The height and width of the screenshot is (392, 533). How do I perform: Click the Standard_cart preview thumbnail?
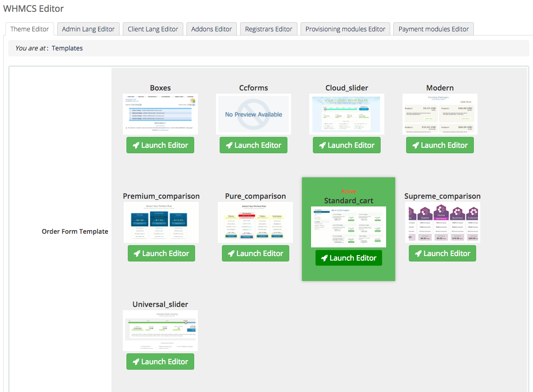(348, 227)
